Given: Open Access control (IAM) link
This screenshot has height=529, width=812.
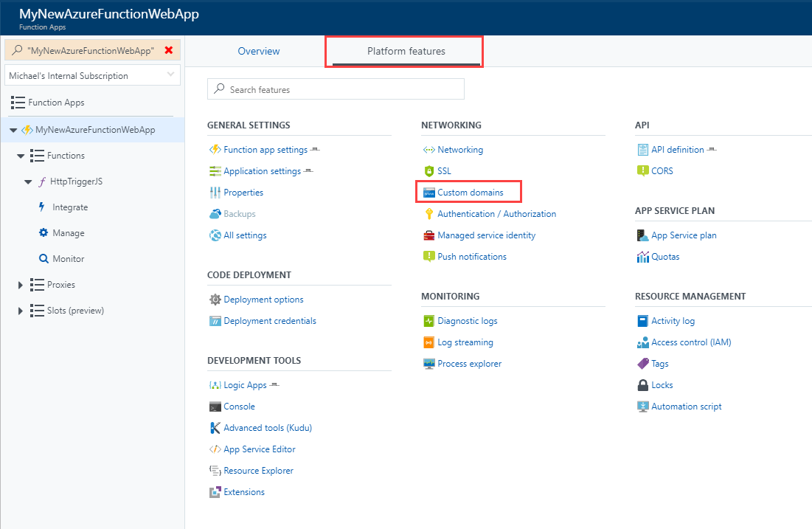Looking at the screenshot, I should 691,342.
